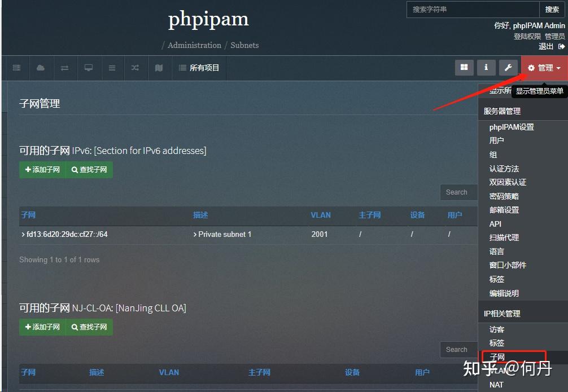This screenshot has width=568, height=392.
Task: Focus the 搜索字符串 search input field
Action: click(x=473, y=10)
